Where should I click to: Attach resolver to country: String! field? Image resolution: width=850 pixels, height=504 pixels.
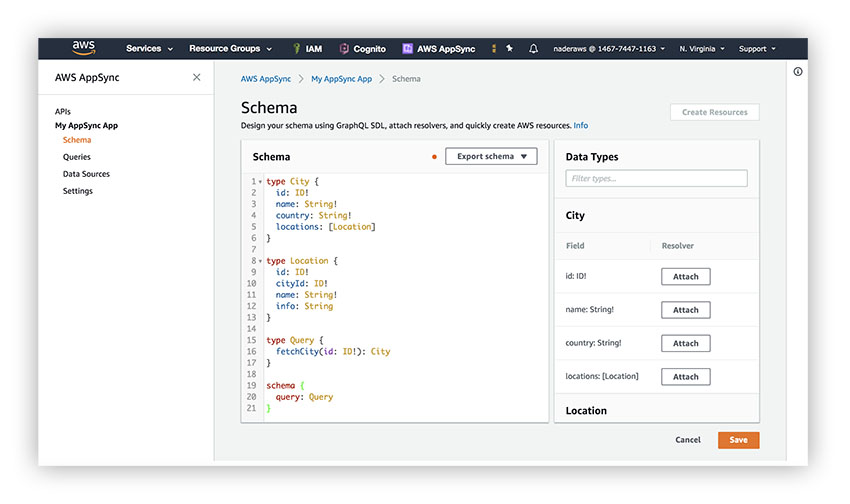point(686,343)
